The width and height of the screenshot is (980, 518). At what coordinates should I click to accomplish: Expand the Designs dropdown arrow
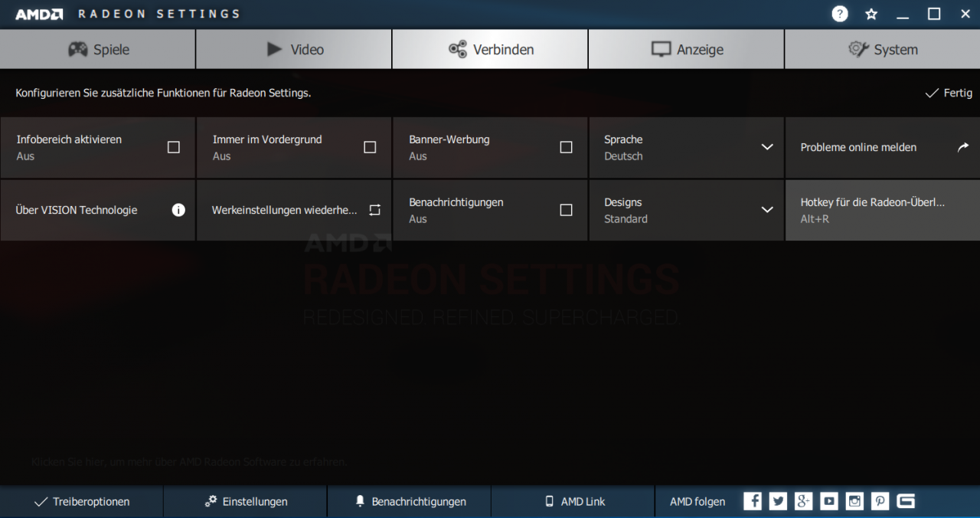767,210
